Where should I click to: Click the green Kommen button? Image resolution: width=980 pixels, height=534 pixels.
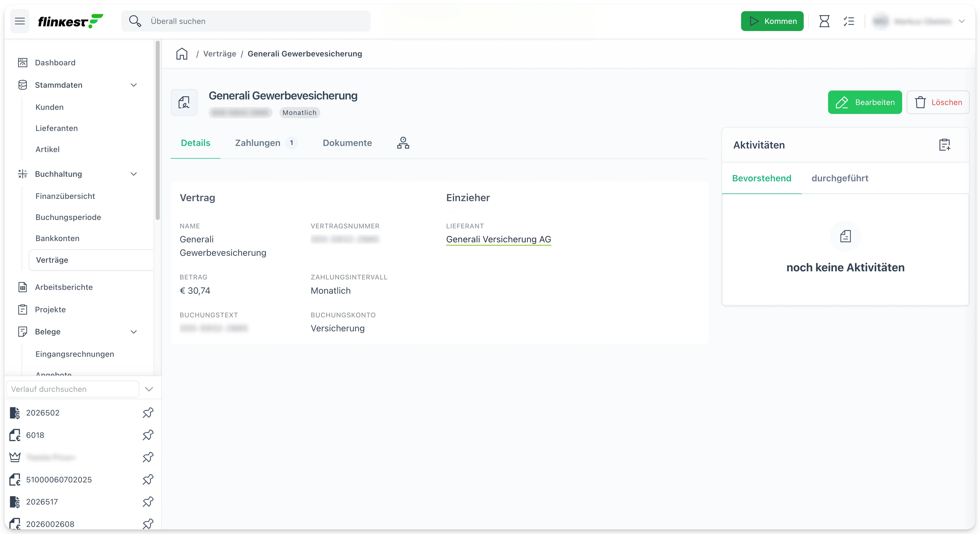click(x=772, y=21)
